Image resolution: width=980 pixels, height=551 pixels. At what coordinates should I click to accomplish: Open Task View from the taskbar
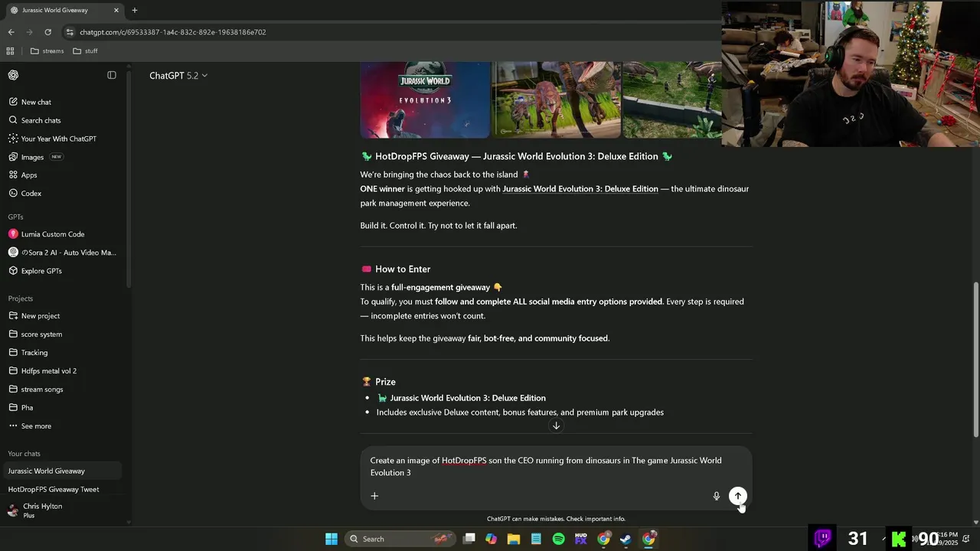tap(469, 539)
